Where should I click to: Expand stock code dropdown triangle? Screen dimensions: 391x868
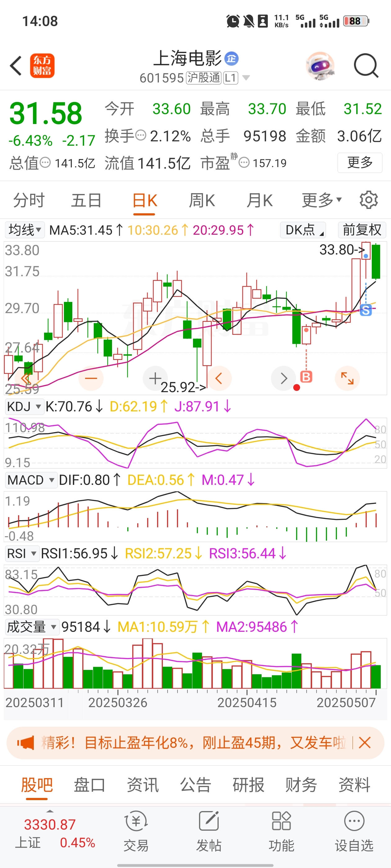[x=246, y=78]
